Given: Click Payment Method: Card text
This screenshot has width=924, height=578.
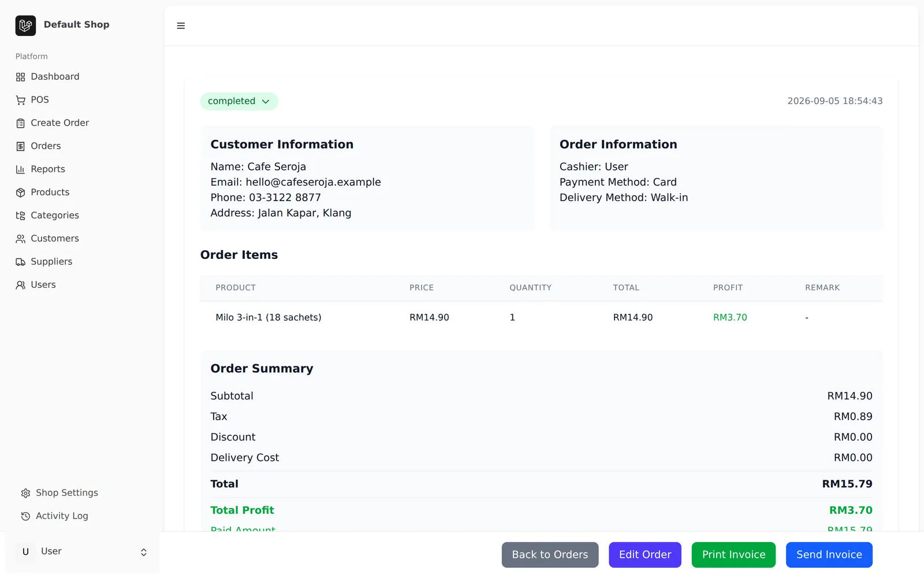Looking at the screenshot, I should coord(618,182).
